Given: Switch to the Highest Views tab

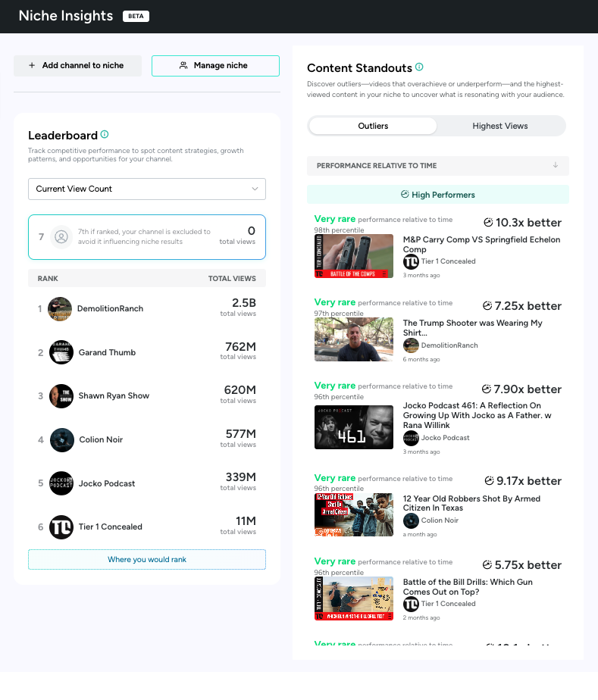Looking at the screenshot, I should coord(500,126).
